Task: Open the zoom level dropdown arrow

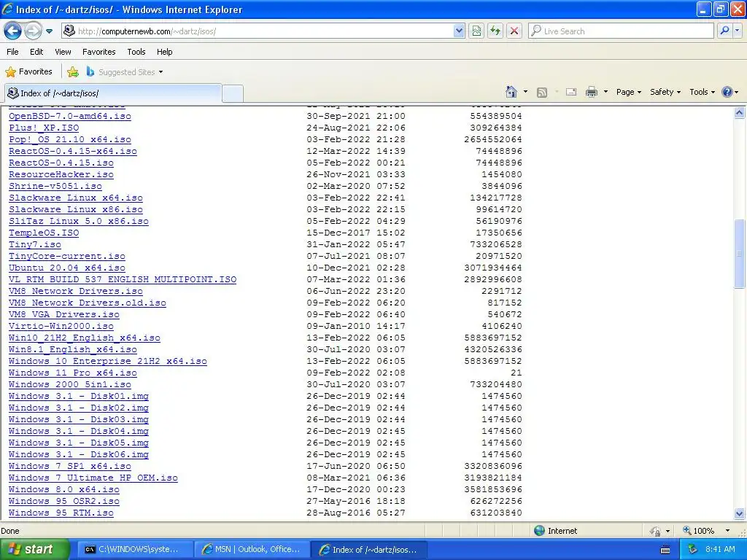Action: tap(727, 531)
